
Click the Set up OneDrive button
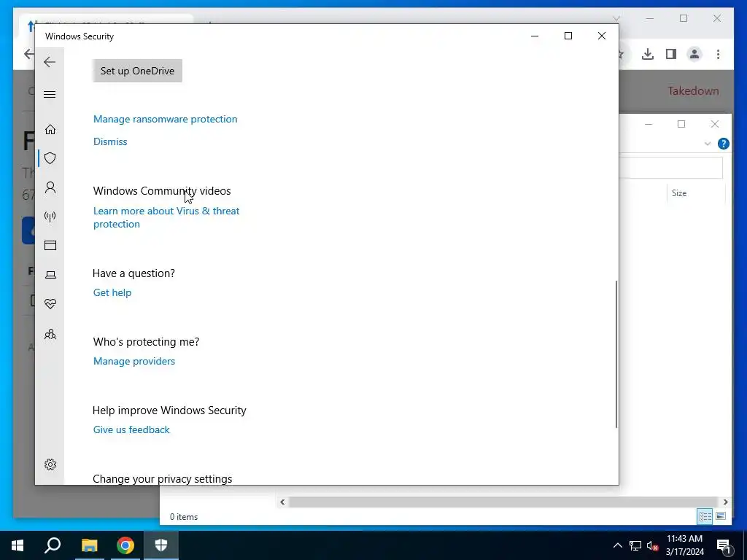pos(137,71)
